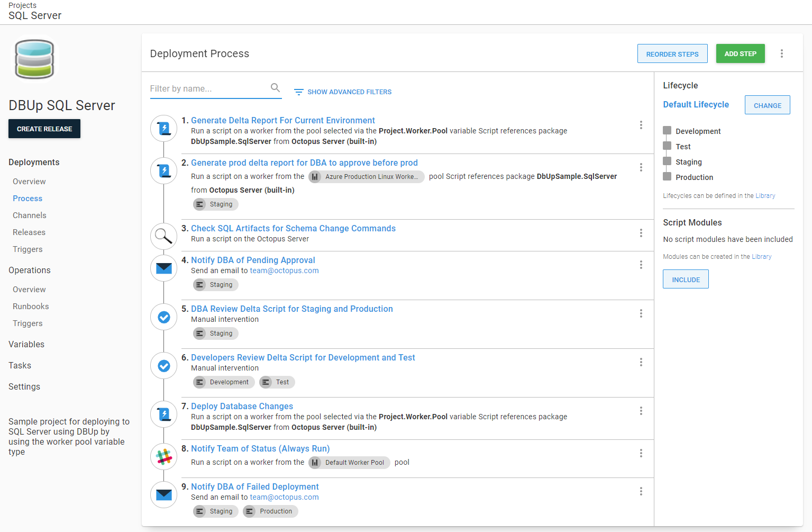812x532 pixels.
Task: Click the checkmark icon for step 5
Action: tap(164, 317)
